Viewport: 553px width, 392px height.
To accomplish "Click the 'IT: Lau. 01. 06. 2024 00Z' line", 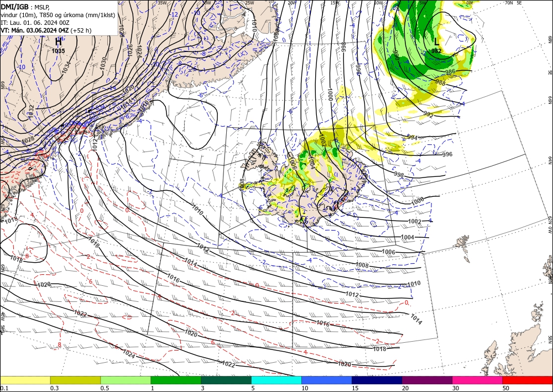I will point(35,23).
